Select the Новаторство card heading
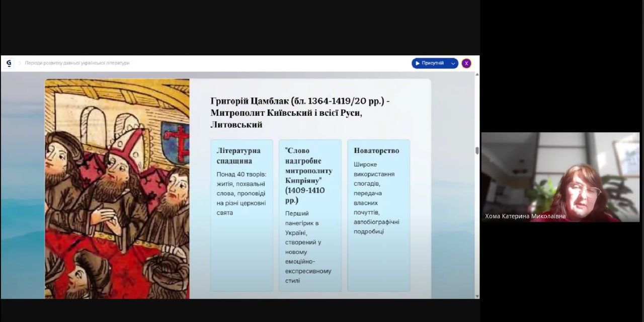644x322 pixels. (376, 150)
